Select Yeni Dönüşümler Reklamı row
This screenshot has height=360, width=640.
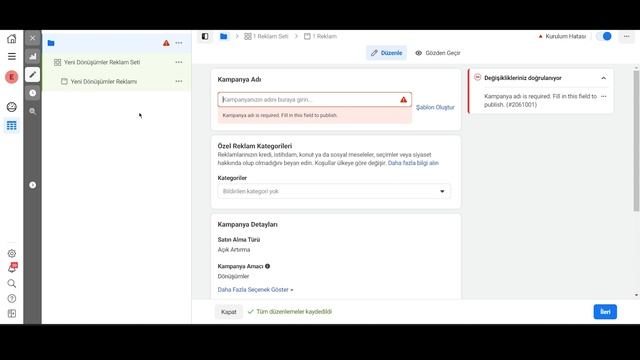tap(116, 81)
